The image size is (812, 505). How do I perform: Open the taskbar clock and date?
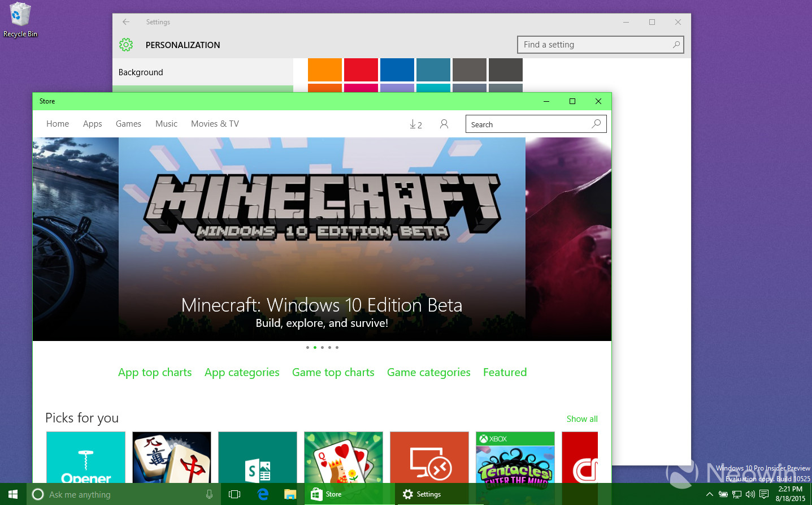click(x=790, y=494)
